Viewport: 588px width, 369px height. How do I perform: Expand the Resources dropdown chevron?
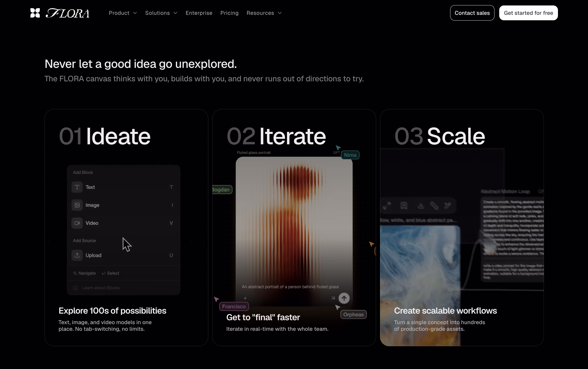coord(280,13)
